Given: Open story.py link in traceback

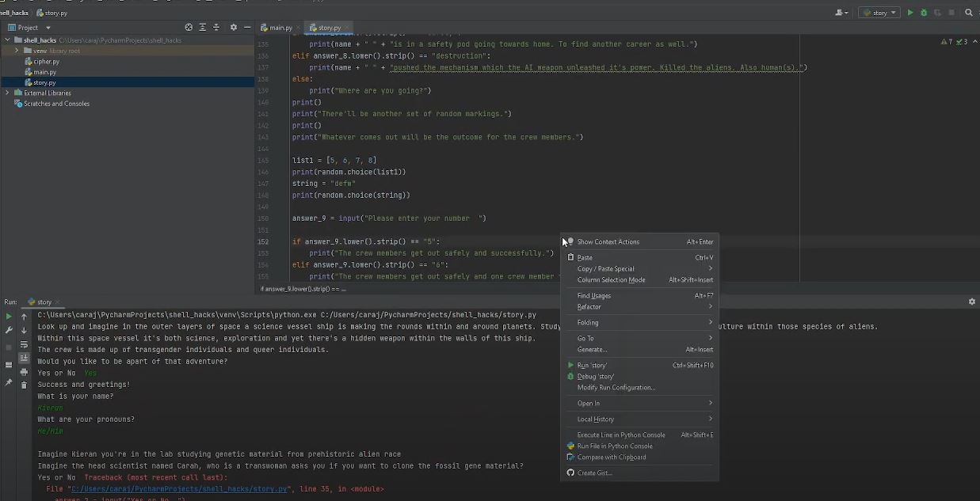Looking at the screenshot, I should click(x=179, y=489).
